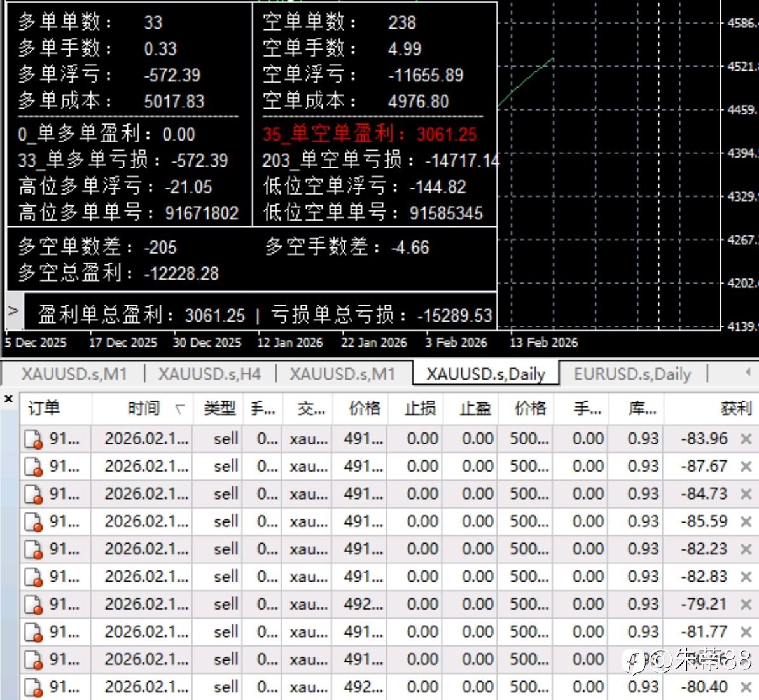
Task: Click the order icon in the -79.21 row
Action: pyautogui.click(x=33, y=605)
